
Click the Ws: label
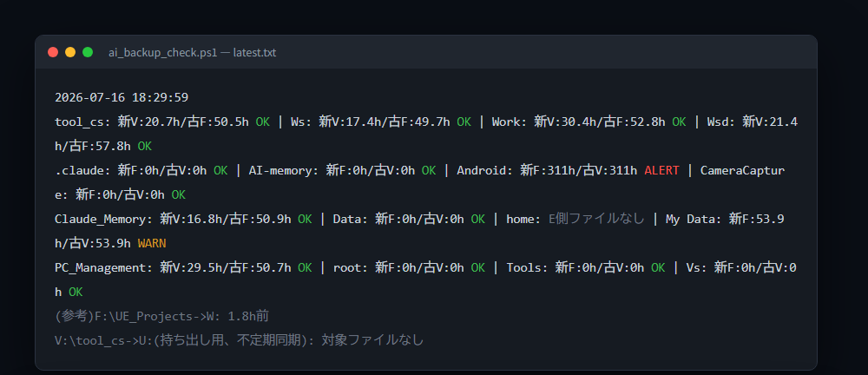[x=301, y=122]
